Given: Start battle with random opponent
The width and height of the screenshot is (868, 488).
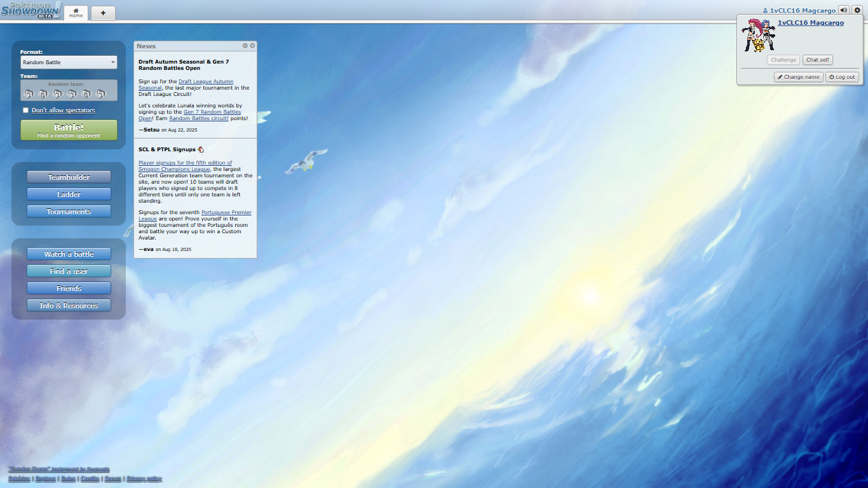Looking at the screenshot, I should point(69,130).
